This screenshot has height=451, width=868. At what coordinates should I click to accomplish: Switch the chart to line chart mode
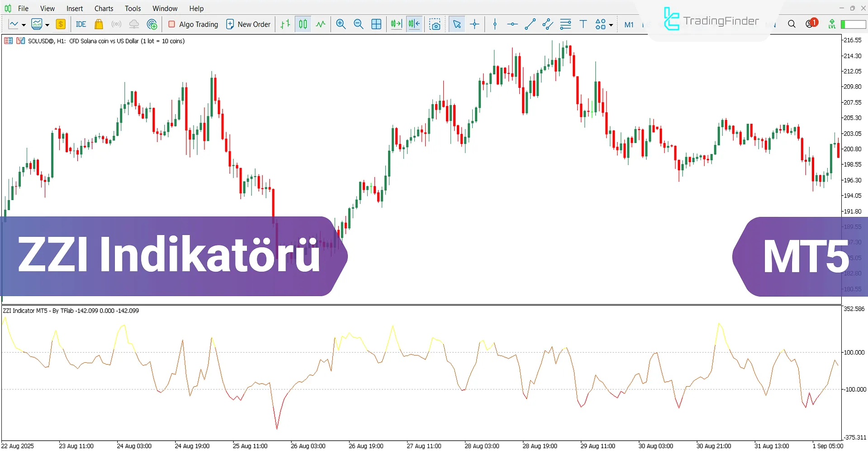[321, 24]
